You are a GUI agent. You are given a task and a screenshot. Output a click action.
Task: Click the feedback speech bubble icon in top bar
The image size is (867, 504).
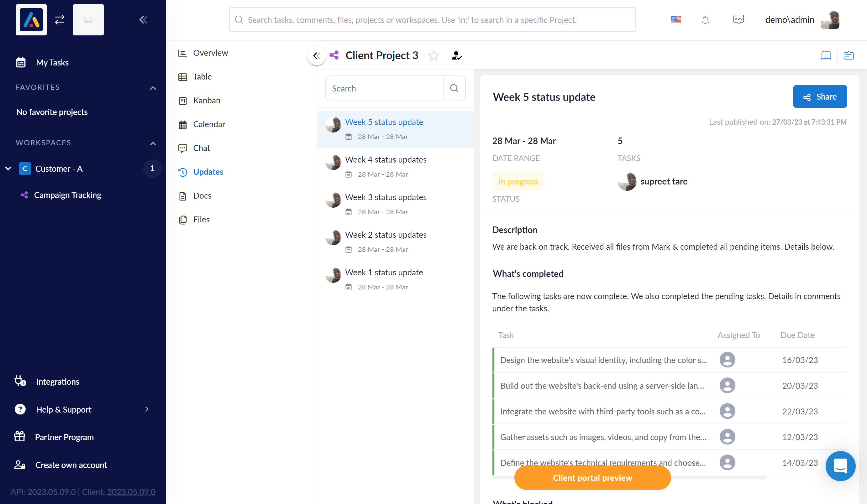point(738,20)
